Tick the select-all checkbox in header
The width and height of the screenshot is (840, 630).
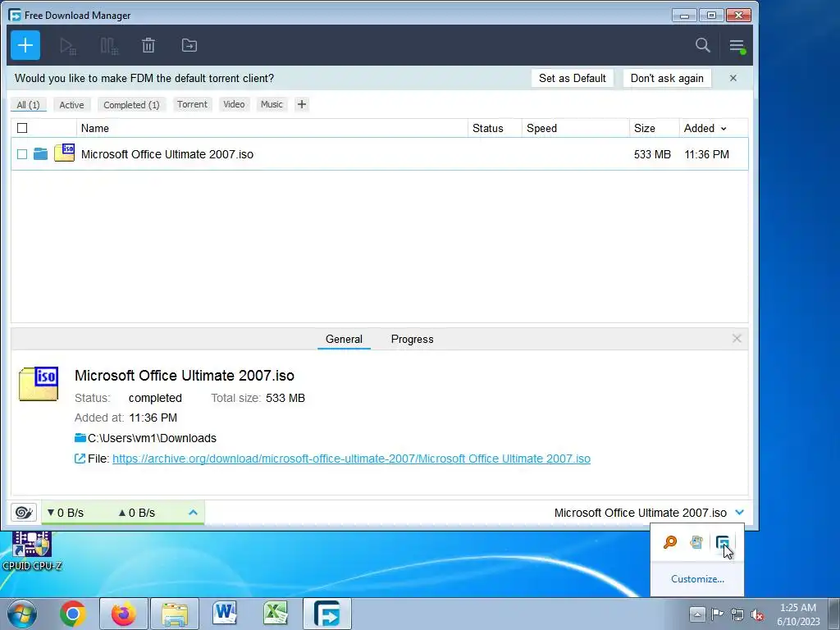[22, 128]
